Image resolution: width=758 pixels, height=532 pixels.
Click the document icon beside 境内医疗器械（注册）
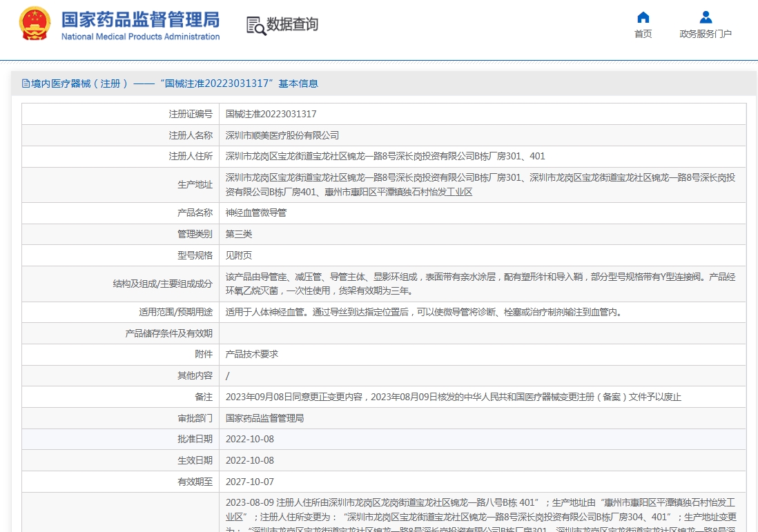pyautogui.click(x=26, y=83)
